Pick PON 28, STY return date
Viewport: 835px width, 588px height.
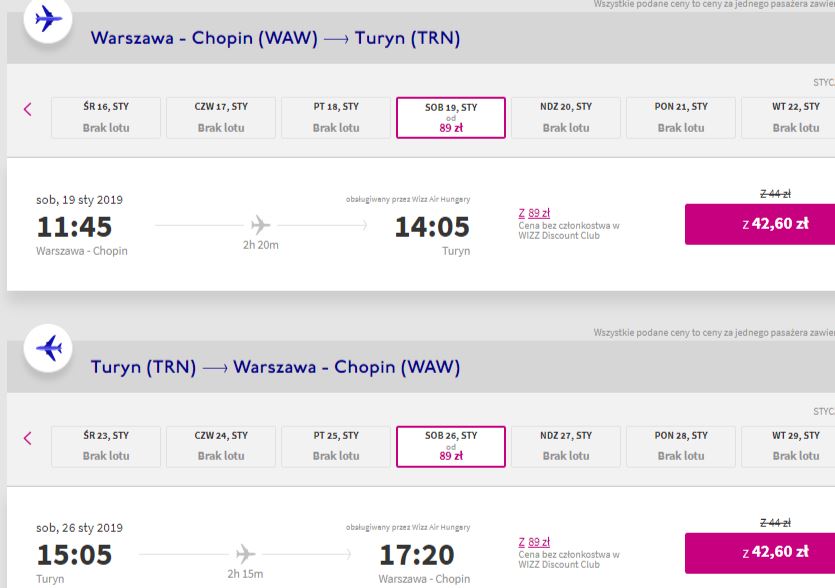(x=681, y=446)
